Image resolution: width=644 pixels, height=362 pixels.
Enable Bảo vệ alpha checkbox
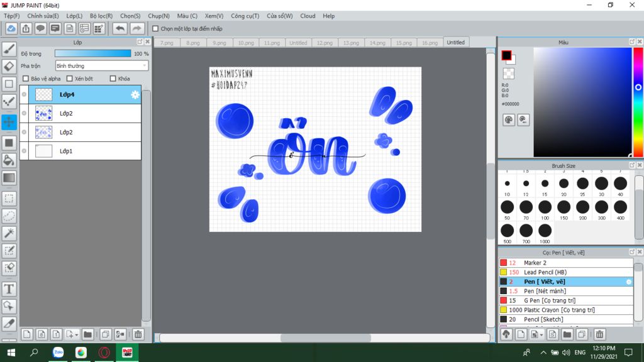26,79
